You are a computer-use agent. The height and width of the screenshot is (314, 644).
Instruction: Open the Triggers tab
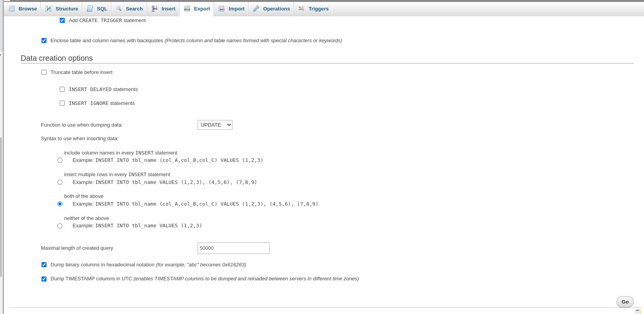pyautogui.click(x=313, y=9)
